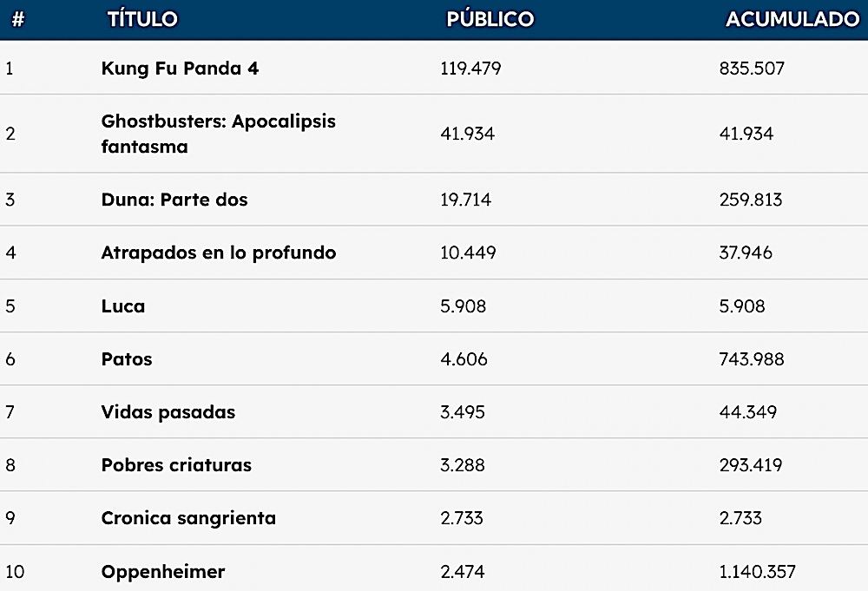Screen dimensions: 868x591
Task: Open the Vidas pasadas entry
Action: pyautogui.click(x=168, y=412)
